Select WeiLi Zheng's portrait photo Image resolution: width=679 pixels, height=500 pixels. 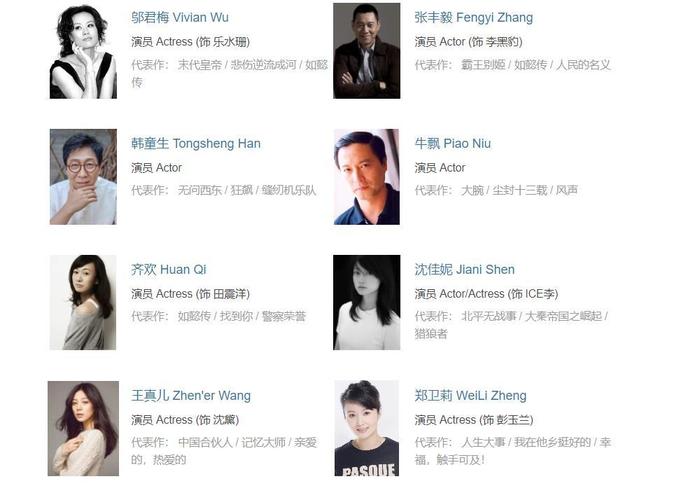tap(366, 429)
